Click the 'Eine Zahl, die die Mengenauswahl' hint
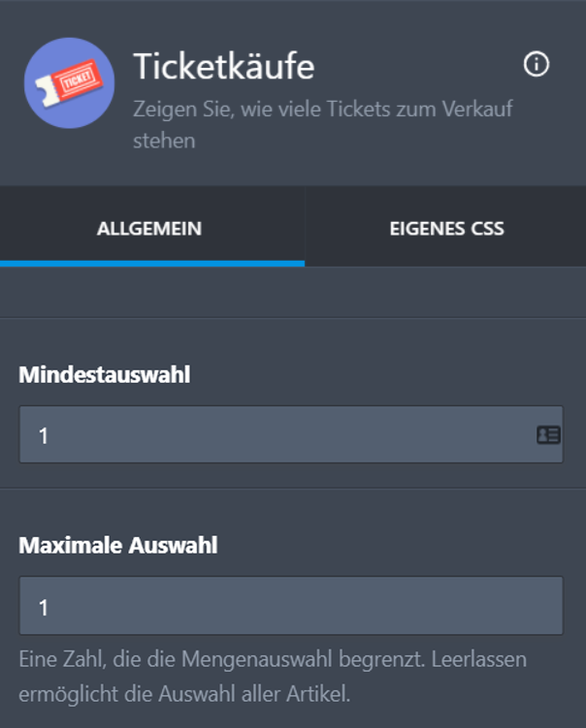Viewport: 586px width, 728px height. [272, 660]
